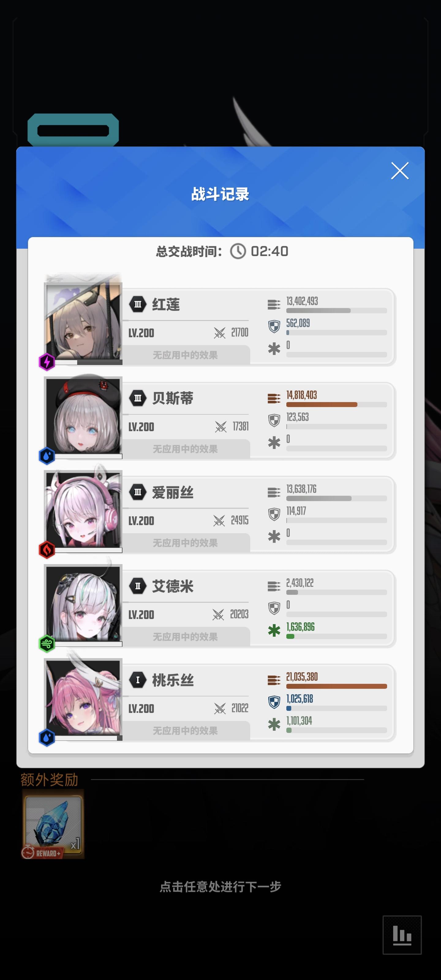
Task: Click 桃乐丝's burst stage I badge
Action: pyautogui.click(x=138, y=680)
